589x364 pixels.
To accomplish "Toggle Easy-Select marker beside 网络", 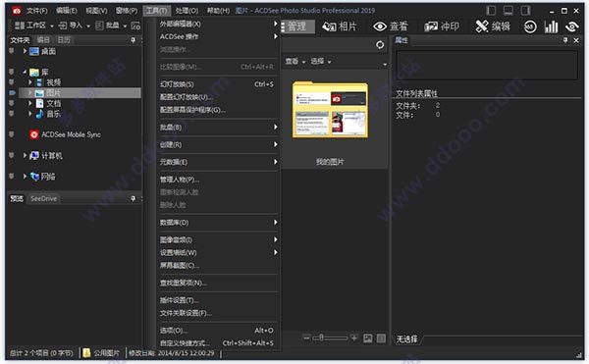I will (x=12, y=176).
